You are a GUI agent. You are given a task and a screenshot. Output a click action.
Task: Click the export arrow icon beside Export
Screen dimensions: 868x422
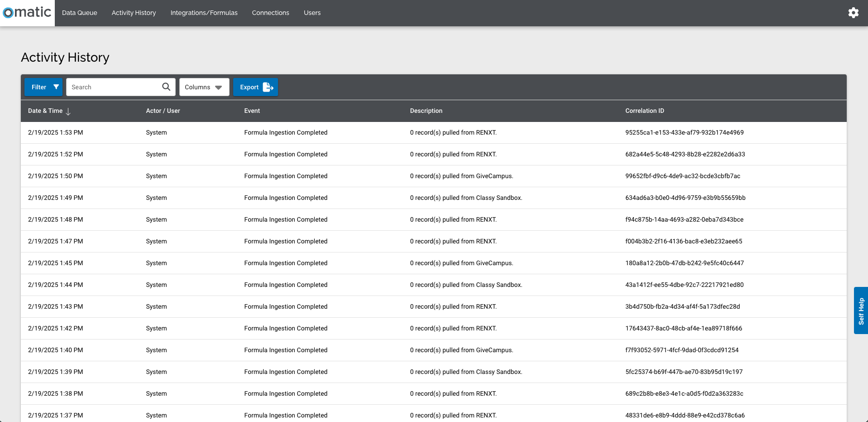pos(268,87)
